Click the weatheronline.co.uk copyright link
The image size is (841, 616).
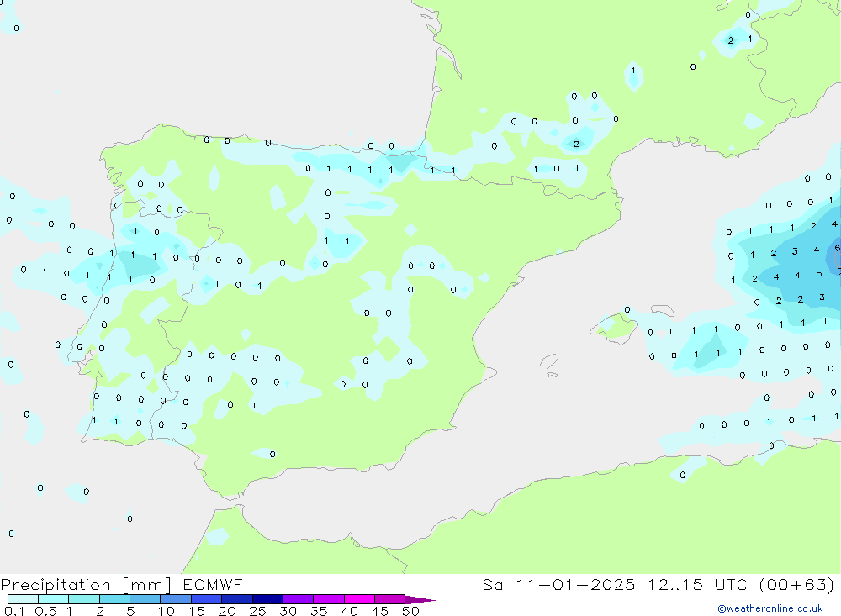[x=770, y=608]
